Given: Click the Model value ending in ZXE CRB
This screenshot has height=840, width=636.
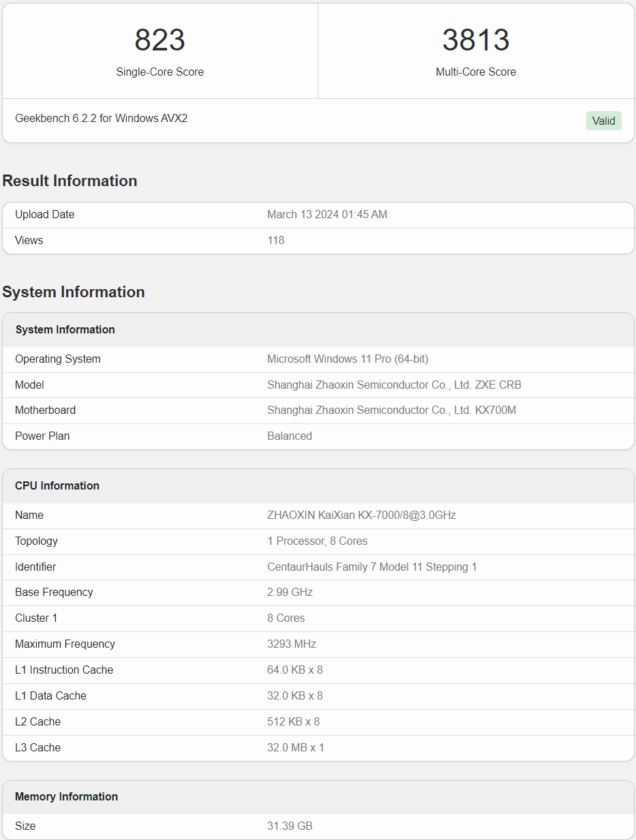Looking at the screenshot, I should click(394, 385).
